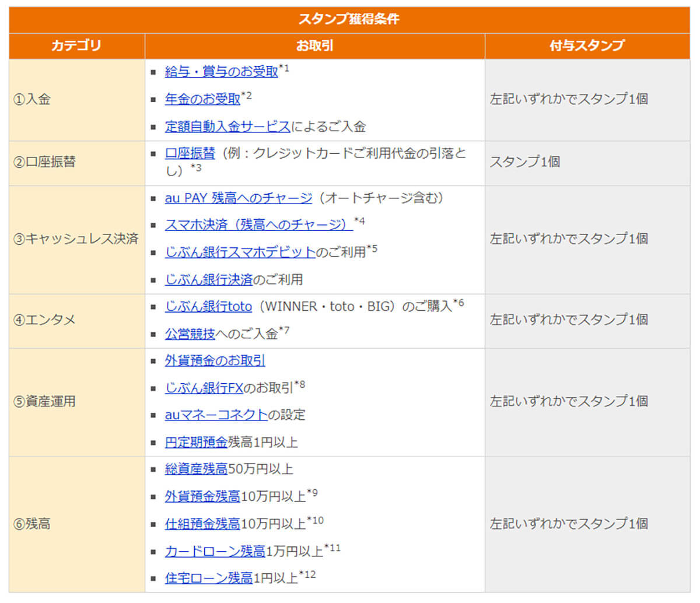Click the 付与スタンプ column header
Image resolution: width=700 pixels, height=603 pixels.
(587, 45)
